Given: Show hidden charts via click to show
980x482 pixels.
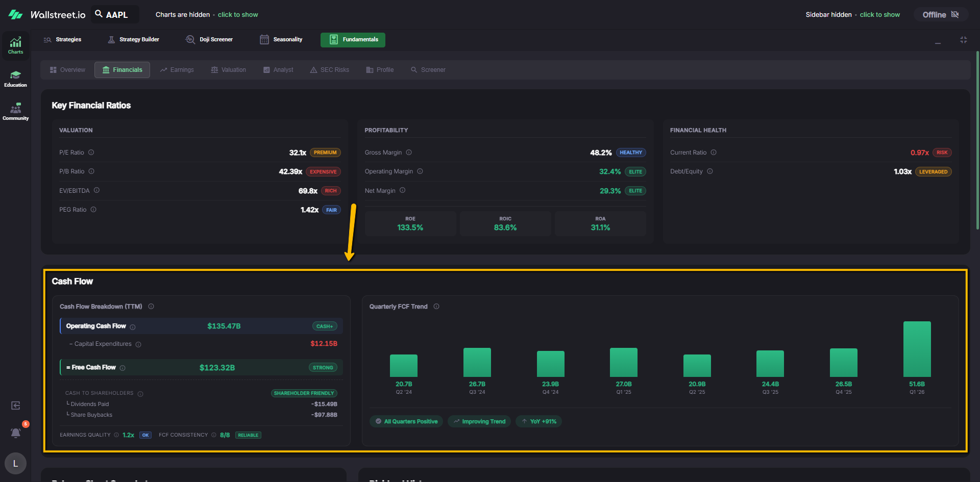Looking at the screenshot, I should (238, 15).
